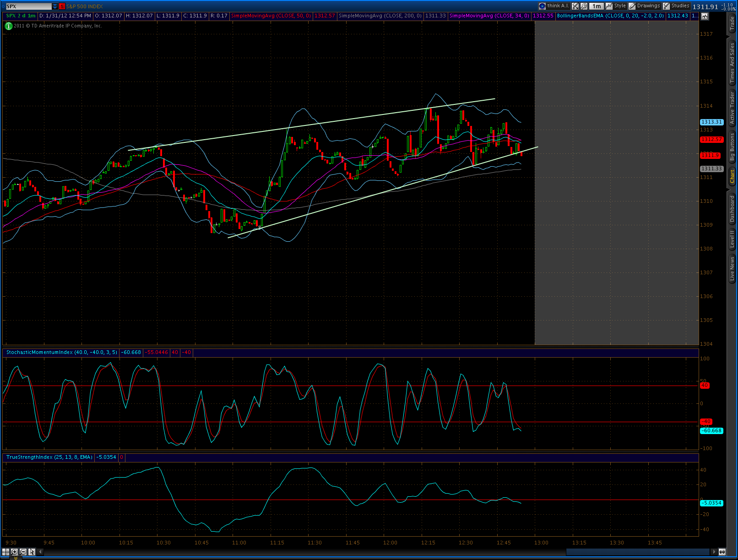Click the 13:00 time axis label
Image resolution: width=738 pixels, height=560 pixels.
pyautogui.click(x=541, y=543)
